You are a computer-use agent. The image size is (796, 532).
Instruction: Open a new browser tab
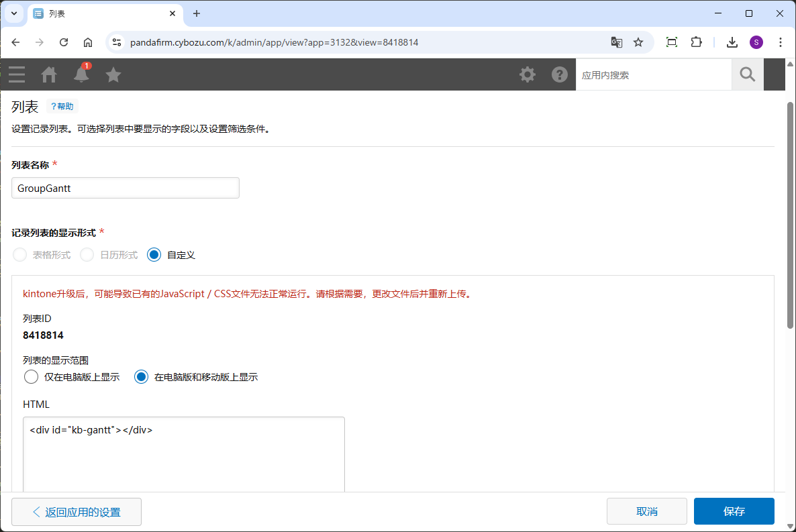tap(197, 13)
